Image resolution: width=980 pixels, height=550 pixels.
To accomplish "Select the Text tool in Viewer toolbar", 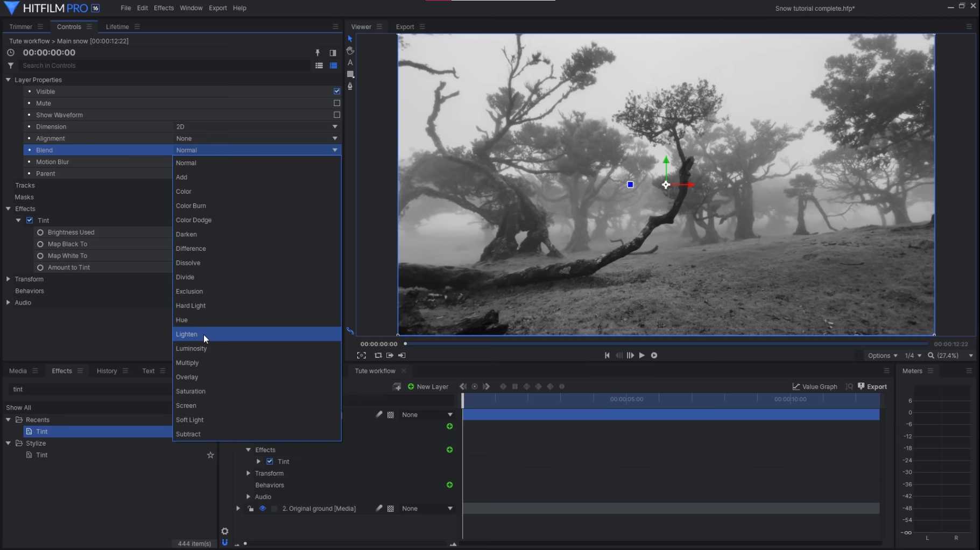I will (350, 62).
